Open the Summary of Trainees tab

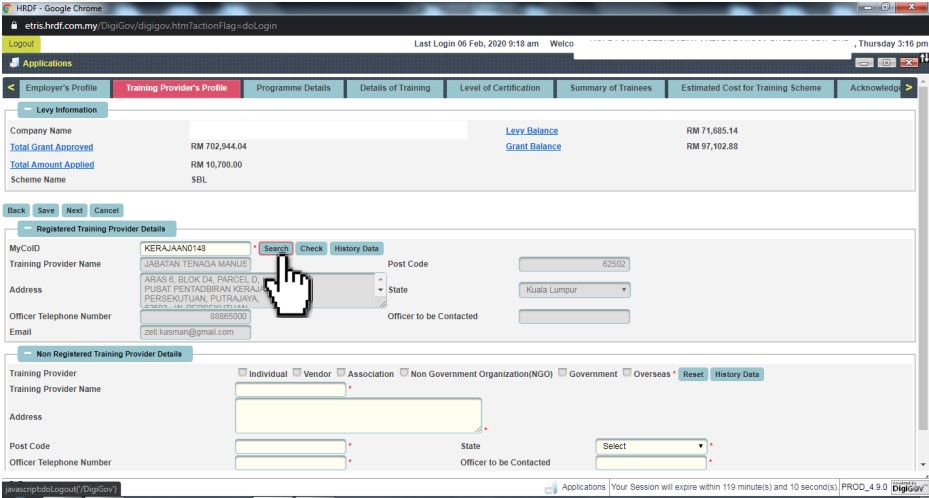610,88
